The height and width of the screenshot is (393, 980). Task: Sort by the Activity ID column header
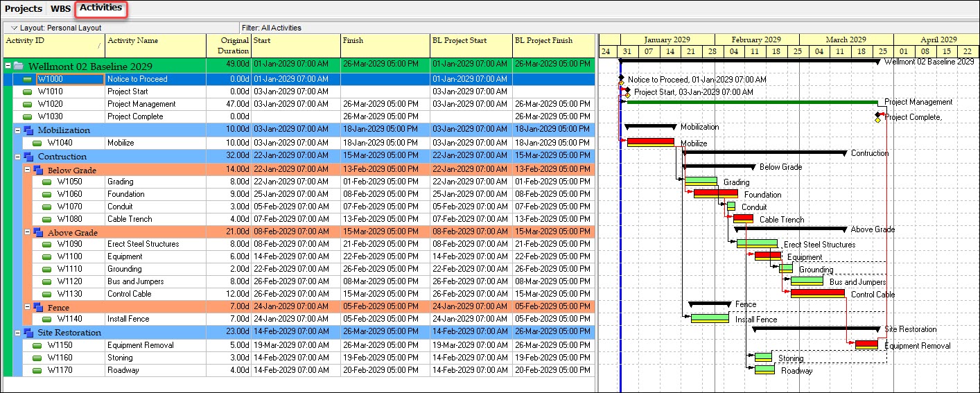click(x=54, y=46)
